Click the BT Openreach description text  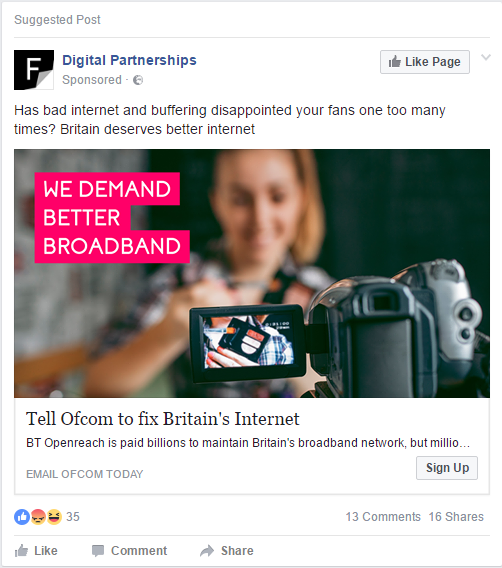pyautogui.click(x=248, y=443)
